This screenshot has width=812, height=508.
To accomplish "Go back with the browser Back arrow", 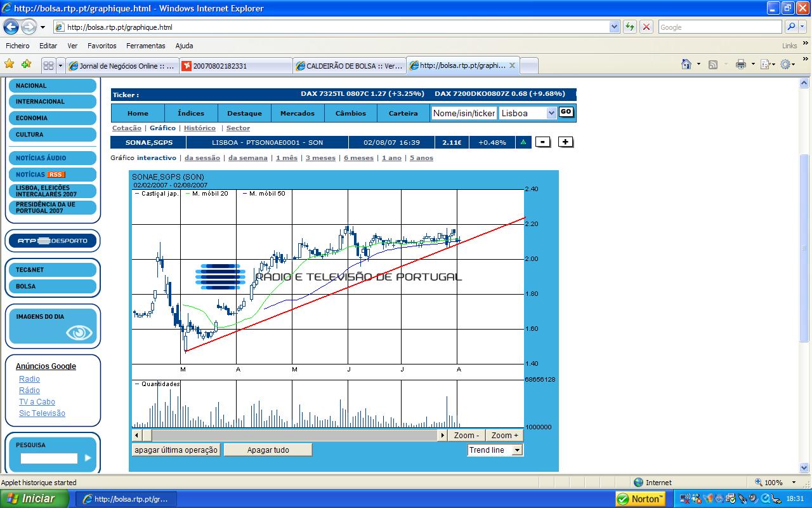I will (x=11, y=27).
